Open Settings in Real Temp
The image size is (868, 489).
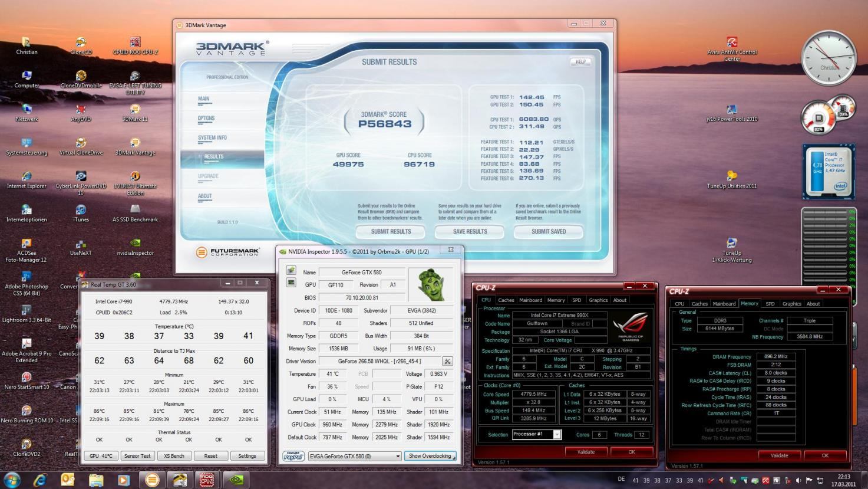coord(247,456)
